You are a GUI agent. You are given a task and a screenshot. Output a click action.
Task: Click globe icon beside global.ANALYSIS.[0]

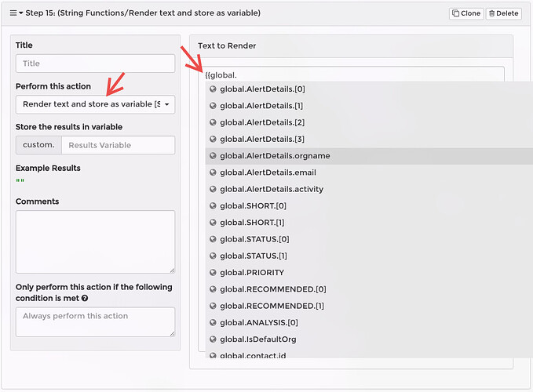[213, 322]
